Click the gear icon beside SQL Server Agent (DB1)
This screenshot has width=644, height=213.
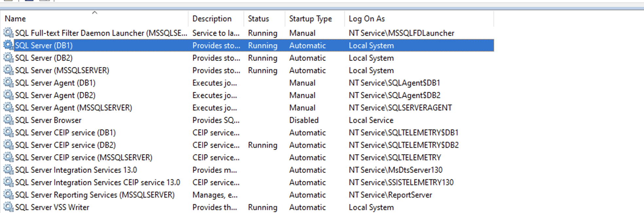coord(9,82)
